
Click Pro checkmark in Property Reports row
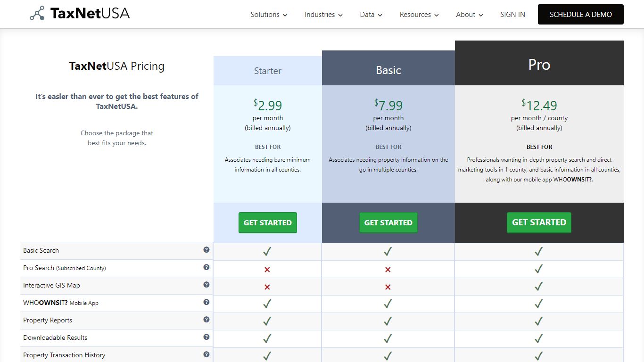pyautogui.click(x=539, y=321)
